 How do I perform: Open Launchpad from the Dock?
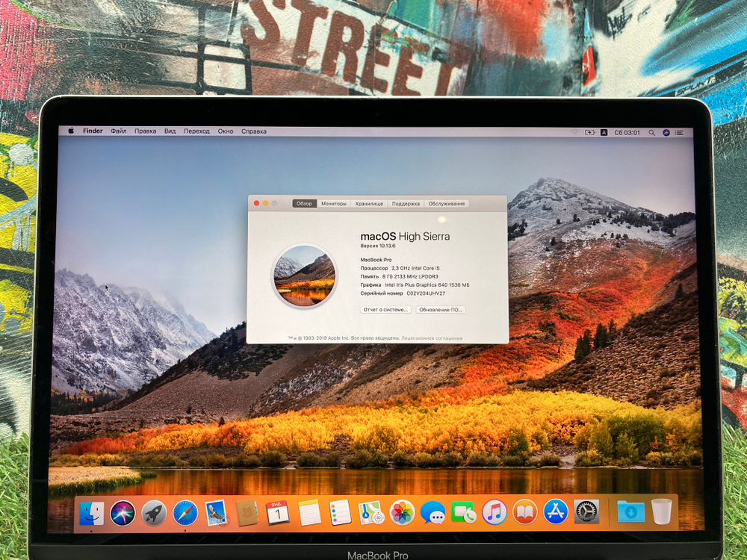point(153,514)
